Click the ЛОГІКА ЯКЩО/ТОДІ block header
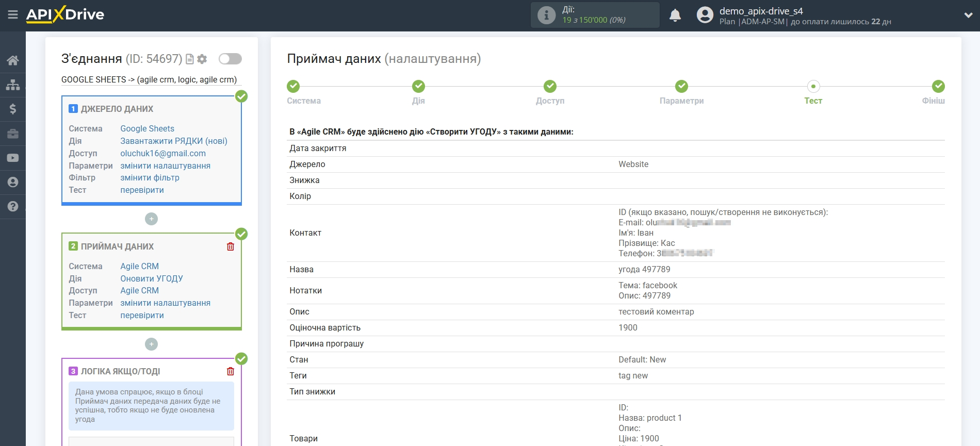 tap(120, 371)
